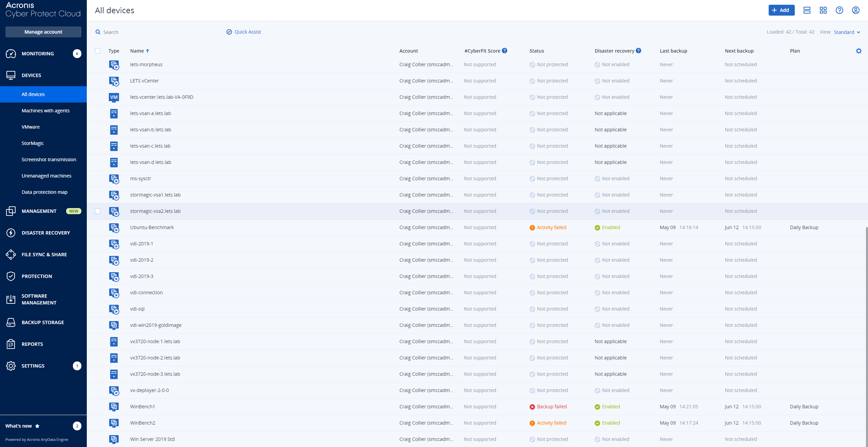Viewport: 868px width, 447px height.
Task: Open the Monitoring section icon
Action: [x=11, y=54]
